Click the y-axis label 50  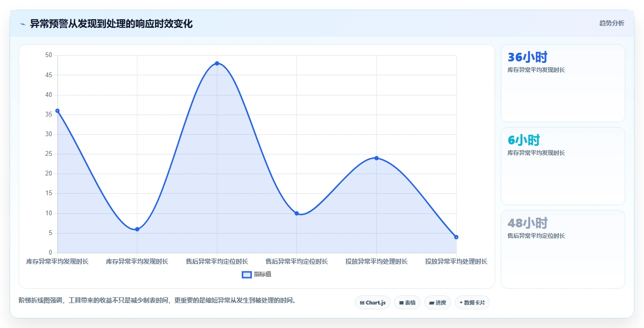pos(48,55)
